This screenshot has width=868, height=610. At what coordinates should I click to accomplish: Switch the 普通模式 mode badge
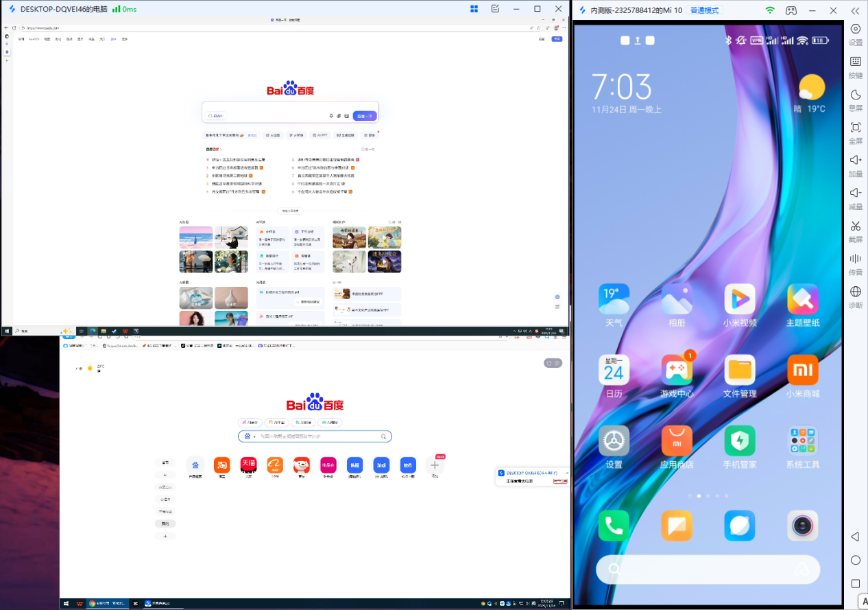(x=705, y=10)
